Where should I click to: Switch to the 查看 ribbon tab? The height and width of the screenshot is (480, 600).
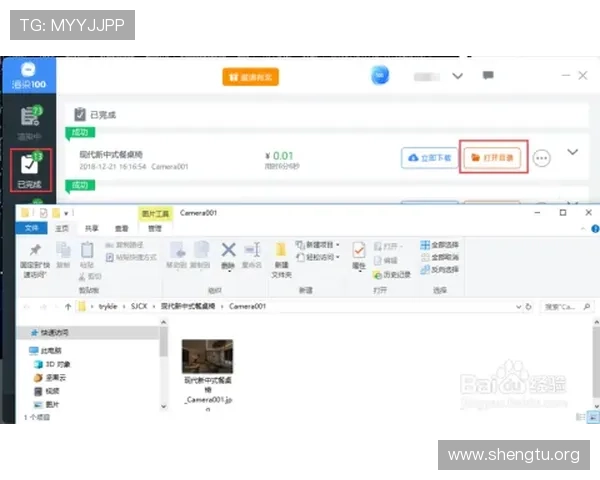(122, 229)
